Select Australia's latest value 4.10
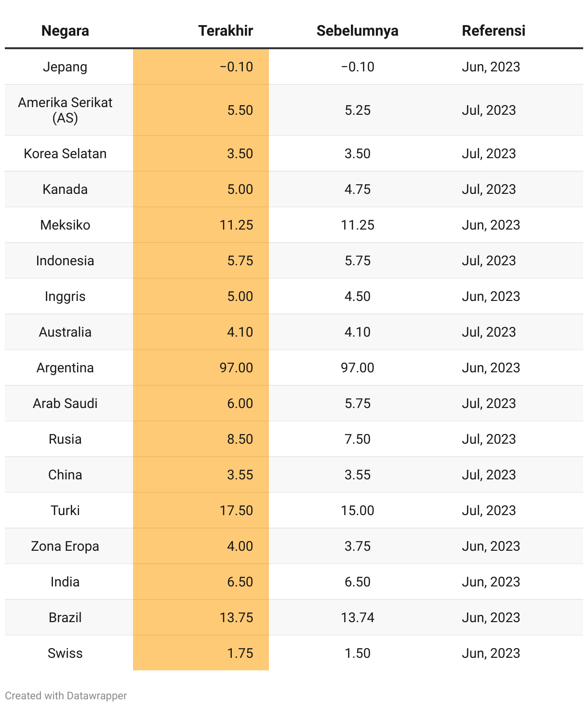The height and width of the screenshot is (707, 588). point(240,332)
